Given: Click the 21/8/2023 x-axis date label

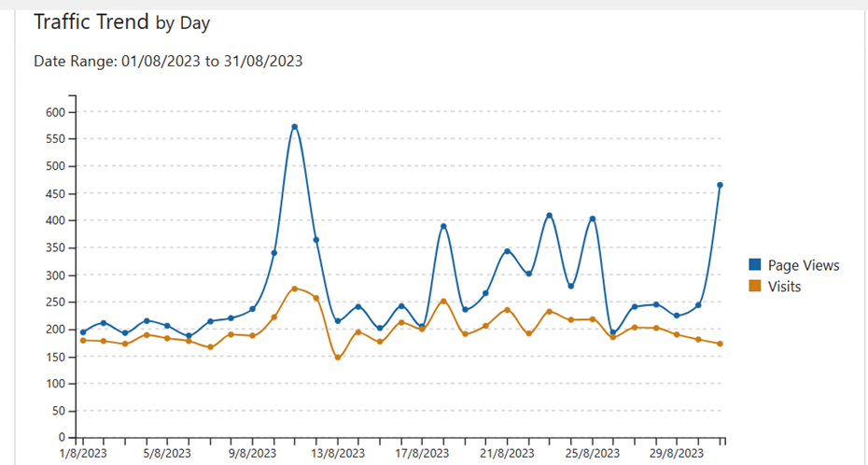Looking at the screenshot, I should pos(508,455).
